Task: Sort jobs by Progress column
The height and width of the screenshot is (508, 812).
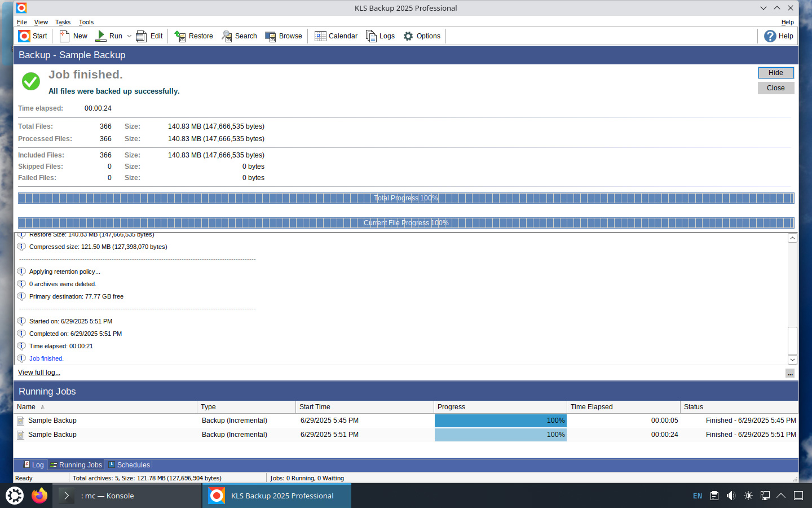Action: [500, 407]
